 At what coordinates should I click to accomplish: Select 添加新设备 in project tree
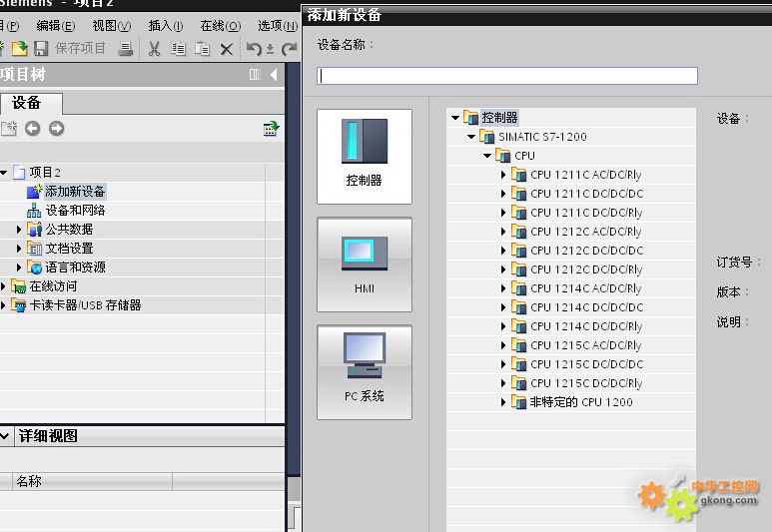pyautogui.click(x=75, y=192)
